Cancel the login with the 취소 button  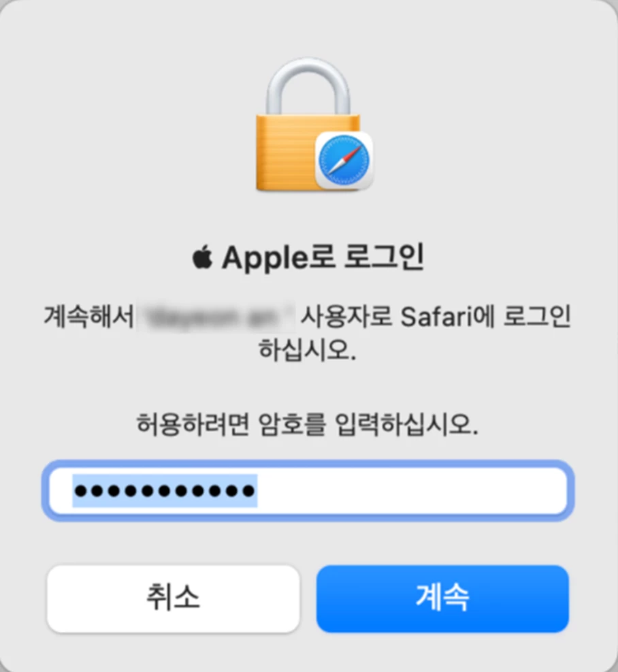click(x=173, y=598)
